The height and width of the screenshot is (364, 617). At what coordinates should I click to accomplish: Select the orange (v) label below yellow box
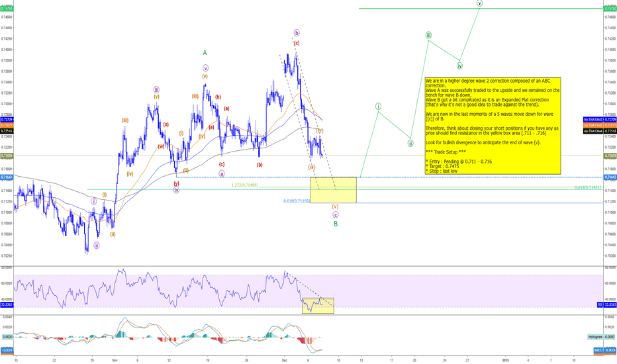point(335,206)
